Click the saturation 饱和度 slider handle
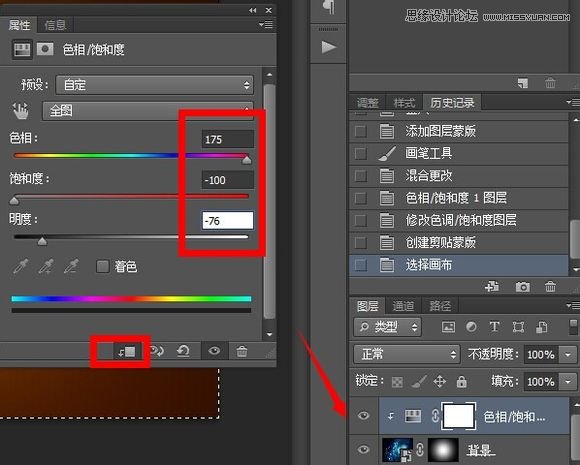This screenshot has width=580, height=465. point(14,201)
